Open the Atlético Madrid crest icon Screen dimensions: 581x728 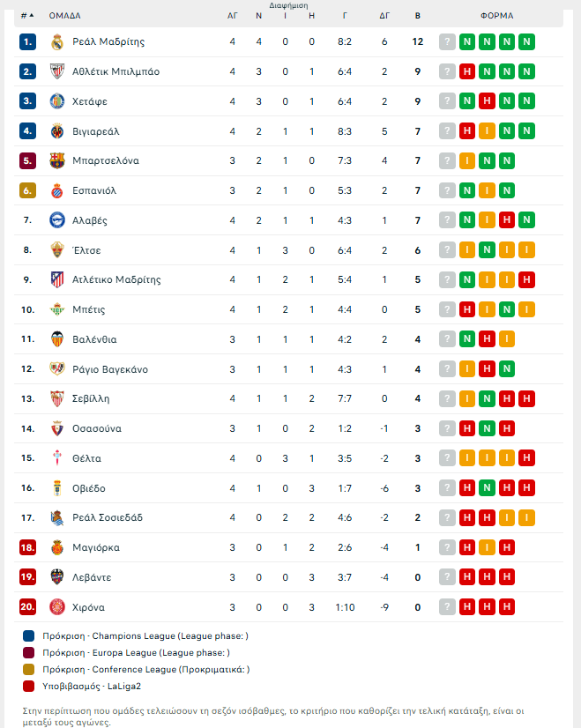point(57,279)
